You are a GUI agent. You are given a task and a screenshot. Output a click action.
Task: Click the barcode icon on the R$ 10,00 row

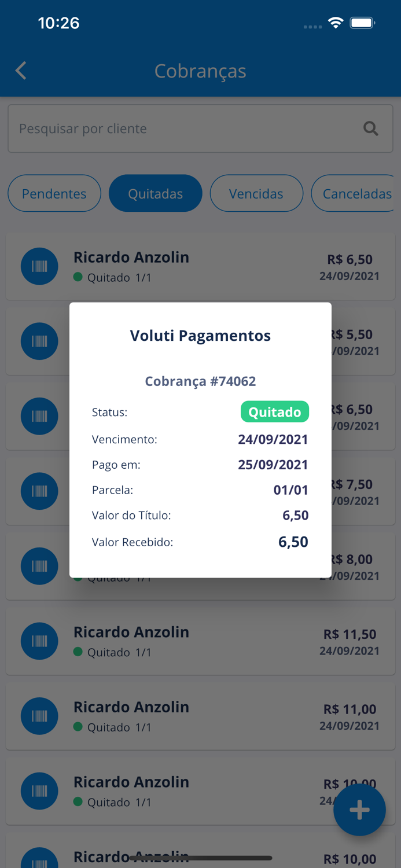point(39,791)
